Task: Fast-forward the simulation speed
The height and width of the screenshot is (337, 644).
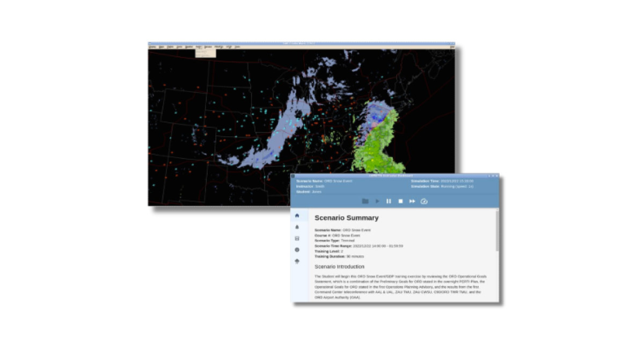Action: [412, 201]
